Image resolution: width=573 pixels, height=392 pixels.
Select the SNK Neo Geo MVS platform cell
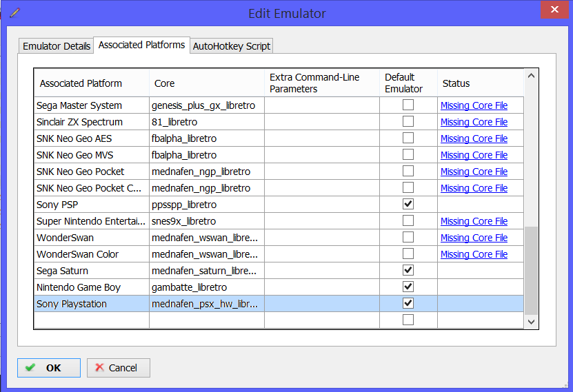(92, 155)
